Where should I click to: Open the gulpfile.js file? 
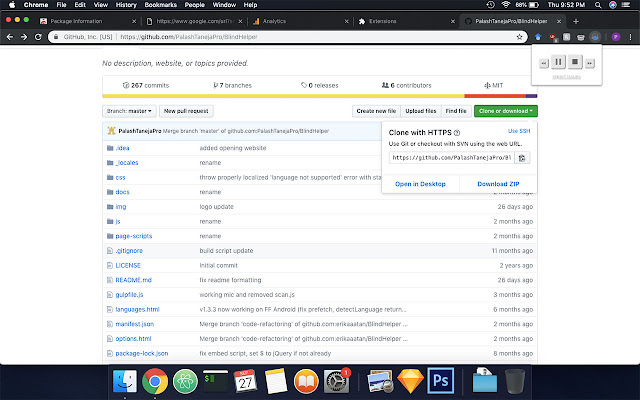tap(129, 295)
